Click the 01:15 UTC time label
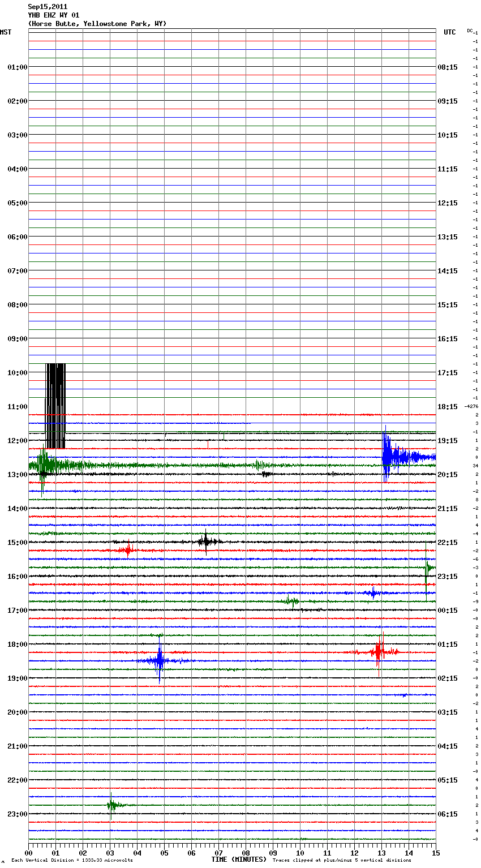The height and width of the screenshot is (868, 481). tap(448, 644)
